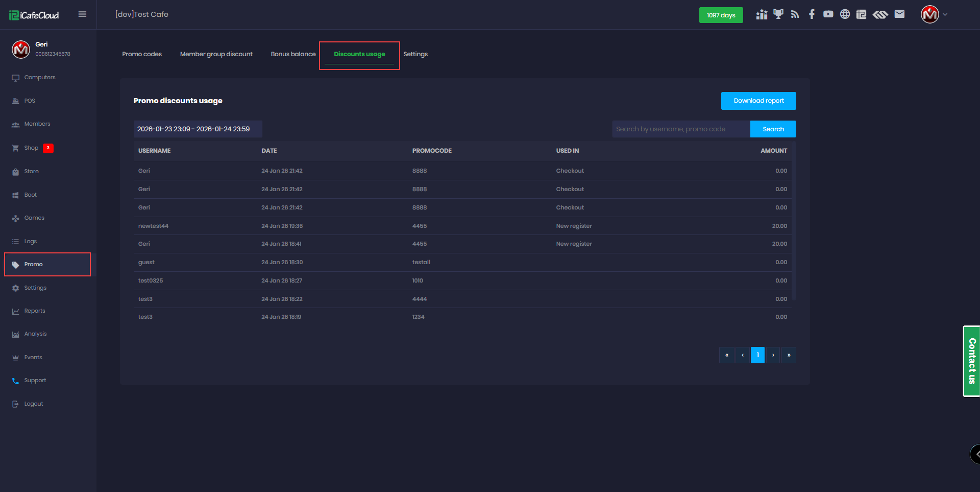Image resolution: width=980 pixels, height=492 pixels.
Task: Toggle the hamburger sidebar menu
Action: click(82, 14)
